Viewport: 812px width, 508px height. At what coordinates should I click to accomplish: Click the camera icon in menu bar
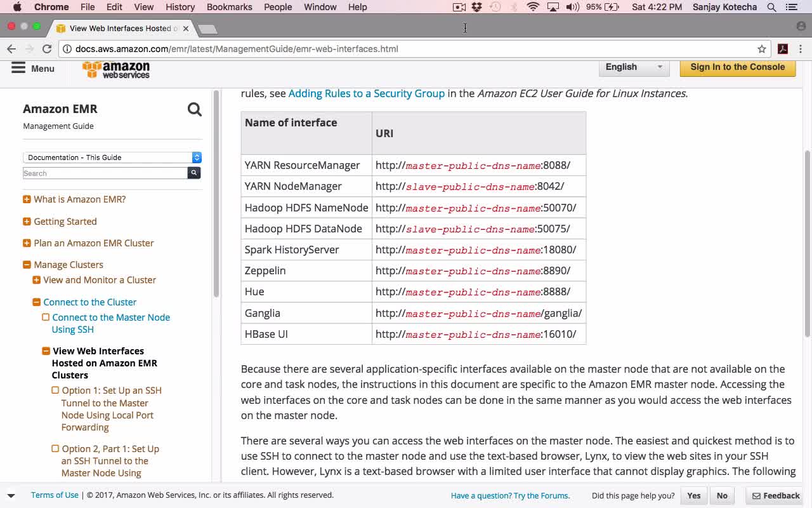tap(459, 7)
